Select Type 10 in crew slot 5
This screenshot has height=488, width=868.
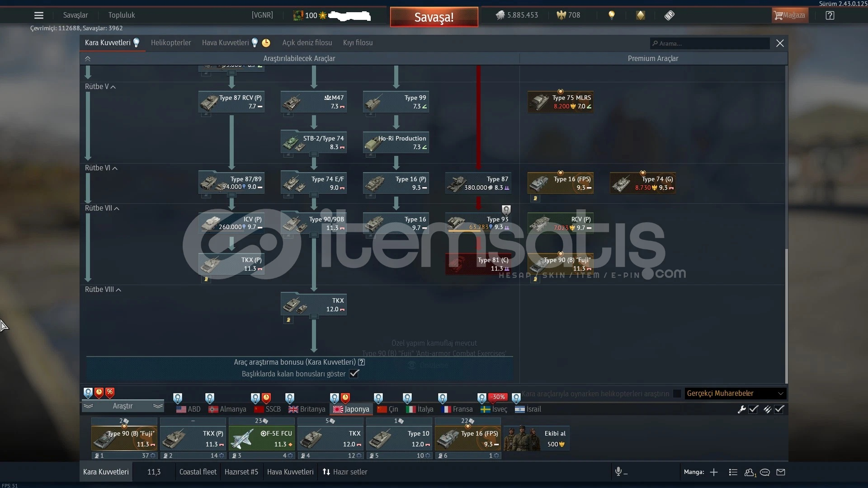[x=399, y=438]
